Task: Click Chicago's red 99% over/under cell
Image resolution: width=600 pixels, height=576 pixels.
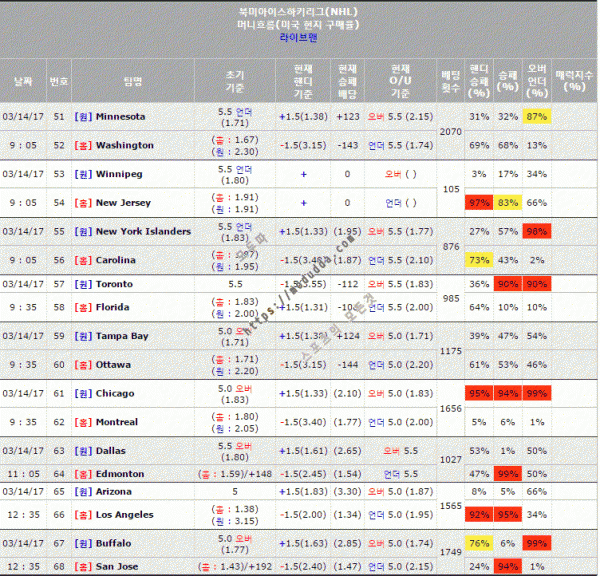Action: point(537,393)
